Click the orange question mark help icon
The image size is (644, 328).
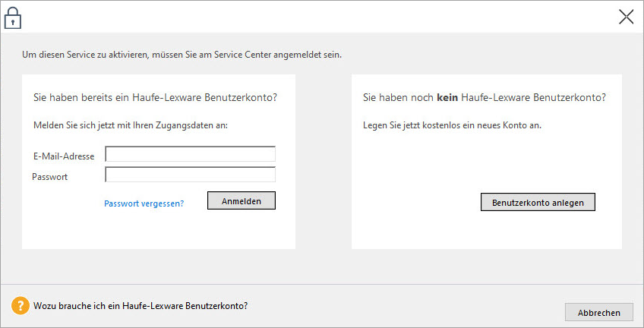pyautogui.click(x=21, y=306)
